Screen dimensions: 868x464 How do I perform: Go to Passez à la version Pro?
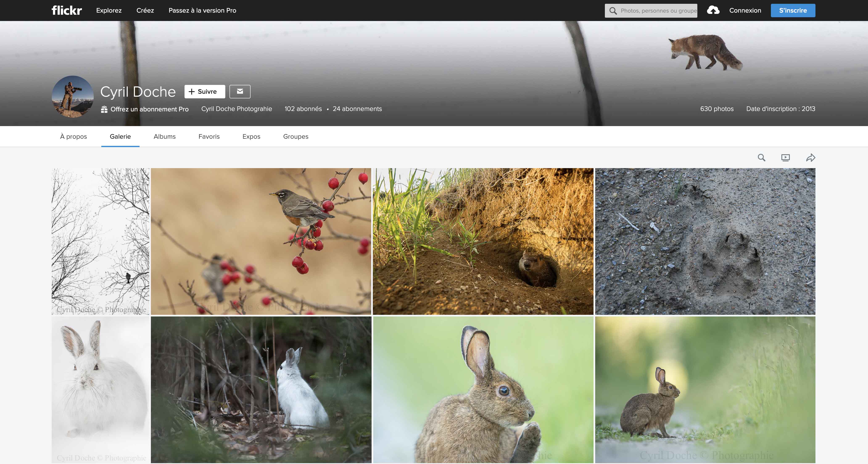(x=202, y=11)
